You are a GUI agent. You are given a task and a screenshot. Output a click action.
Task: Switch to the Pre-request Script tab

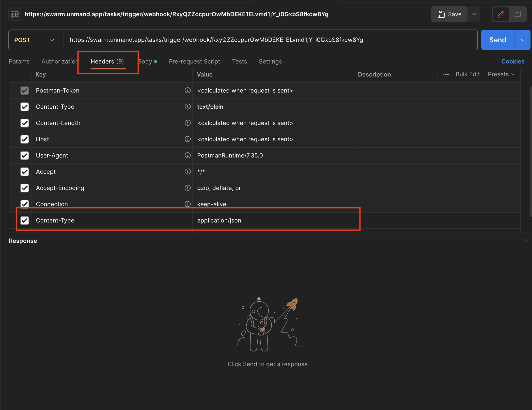coord(194,62)
